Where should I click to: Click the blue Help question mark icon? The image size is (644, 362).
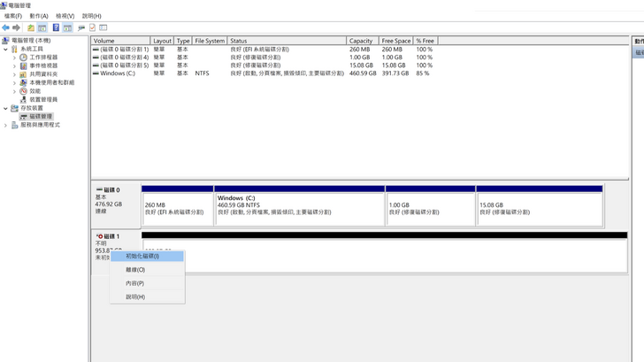[56, 27]
